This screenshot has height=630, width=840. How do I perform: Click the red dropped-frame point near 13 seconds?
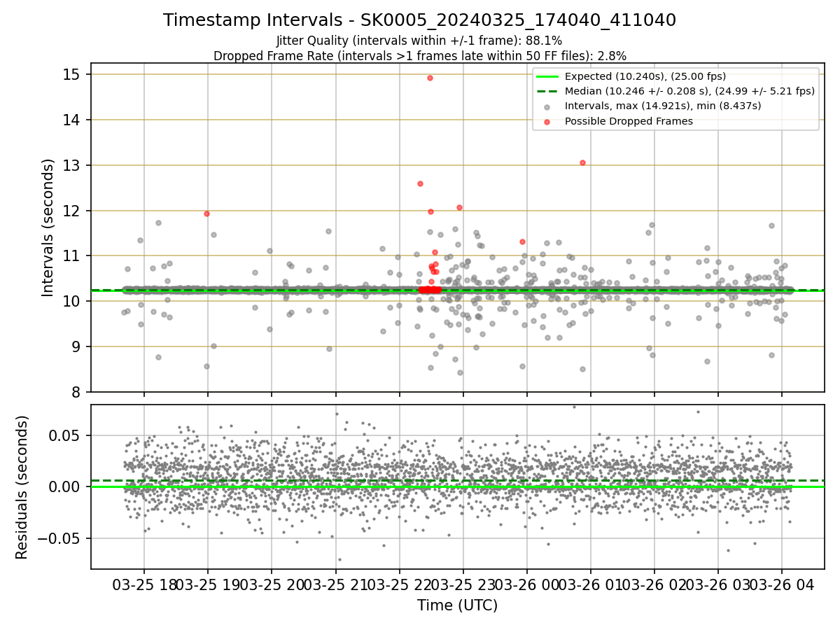[x=582, y=162]
